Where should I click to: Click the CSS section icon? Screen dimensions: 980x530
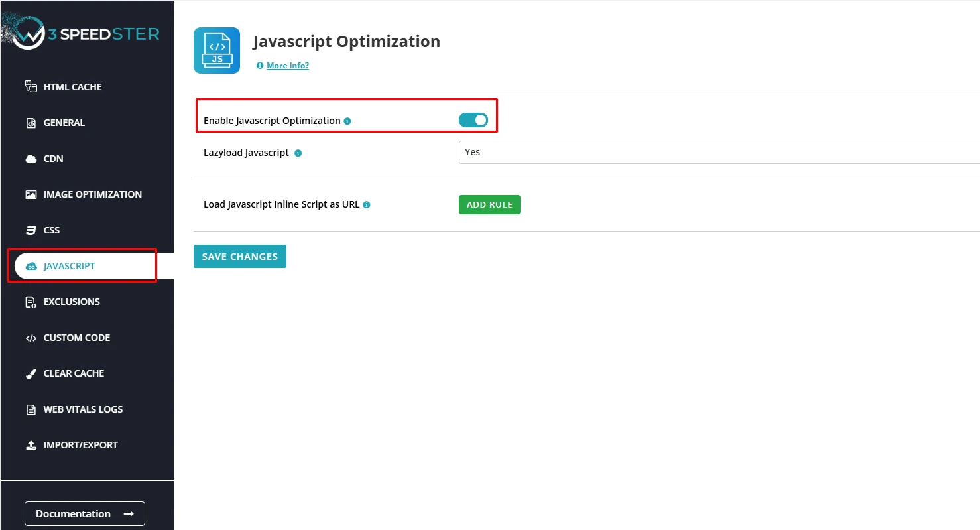[x=31, y=230]
